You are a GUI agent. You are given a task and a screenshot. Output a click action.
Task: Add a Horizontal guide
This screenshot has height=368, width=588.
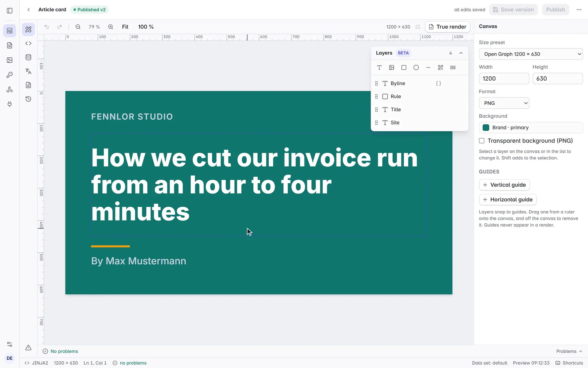tap(507, 200)
